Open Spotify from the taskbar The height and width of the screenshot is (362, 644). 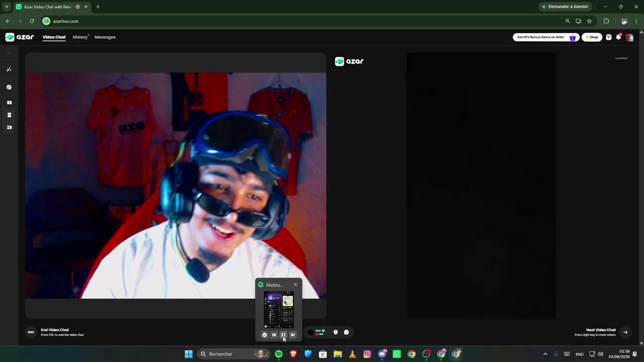pyautogui.click(x=279, y=354)
